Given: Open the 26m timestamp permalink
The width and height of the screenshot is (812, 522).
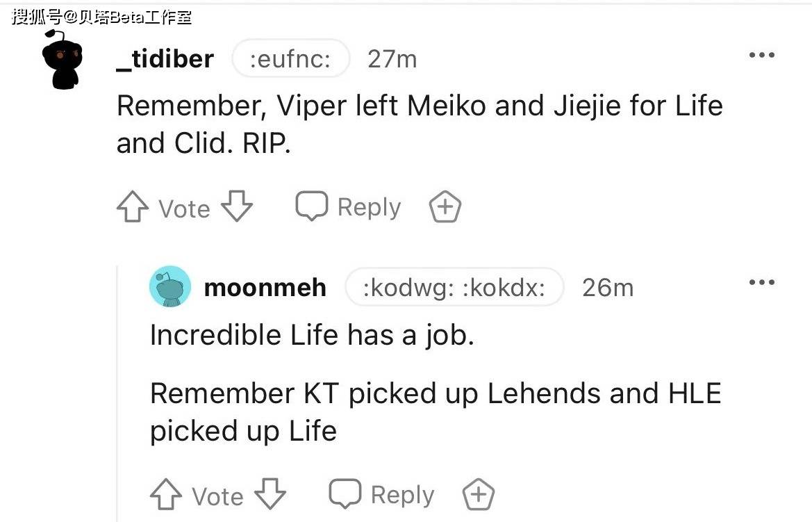Looking at the screenshot, I should click(607, 287).
